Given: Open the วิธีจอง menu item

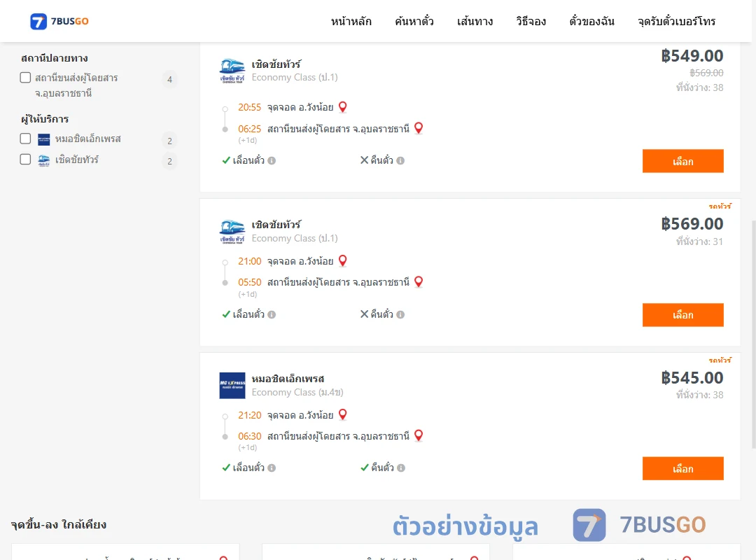Looking at the screenshot, I should (531, 21).
